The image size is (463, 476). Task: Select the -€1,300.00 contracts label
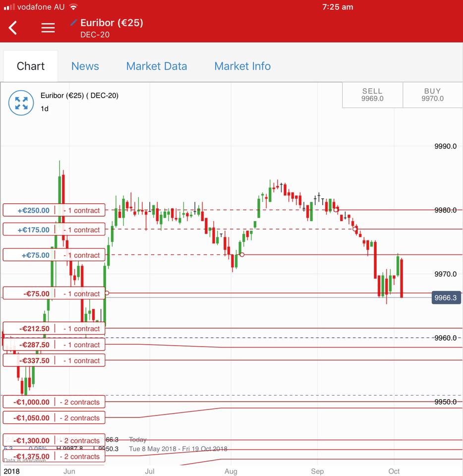click(54, 440)
